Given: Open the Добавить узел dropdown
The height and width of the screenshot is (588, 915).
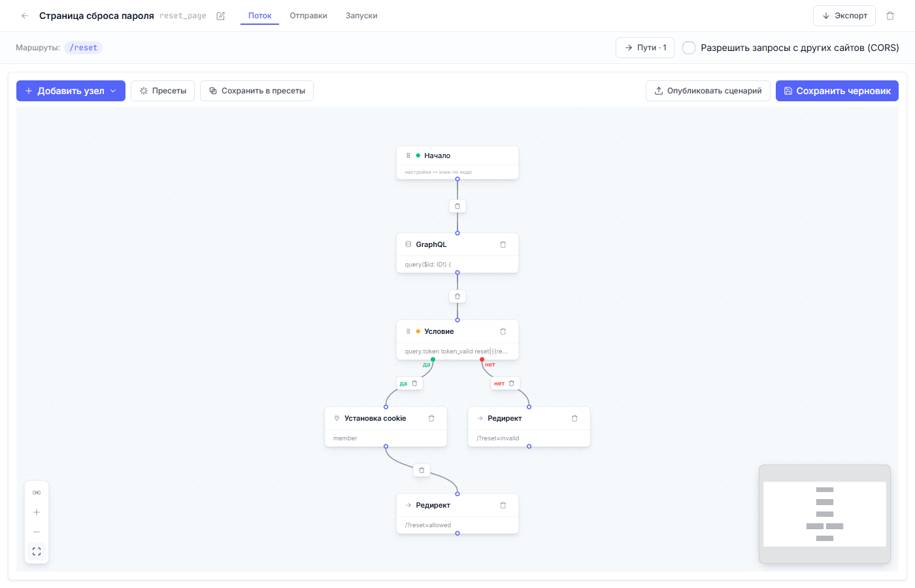Looking at the screenshot, I should click(71, 91).
